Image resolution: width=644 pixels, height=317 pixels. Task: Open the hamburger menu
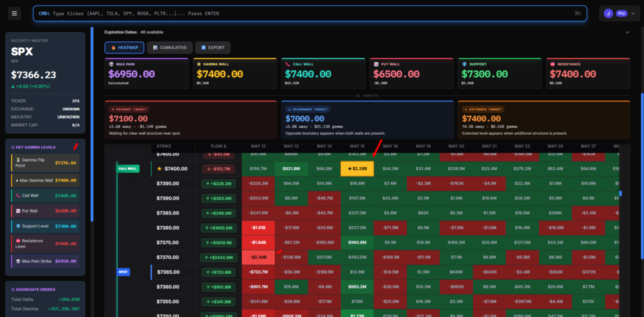pos(14,14)
